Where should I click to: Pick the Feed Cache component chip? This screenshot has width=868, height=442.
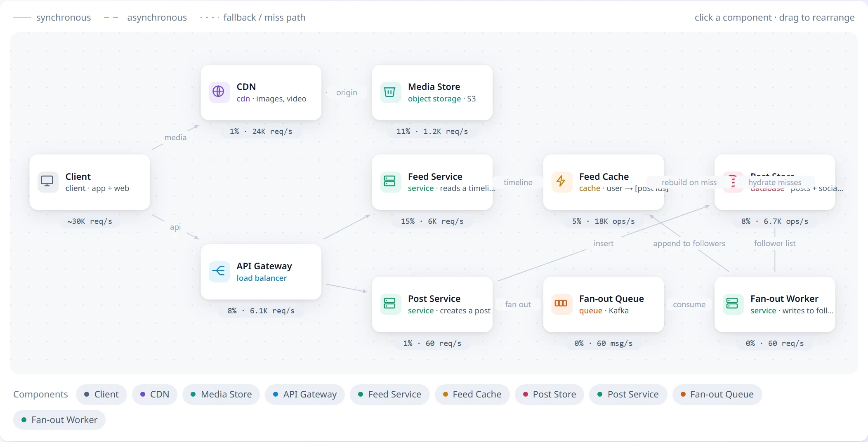472,394
